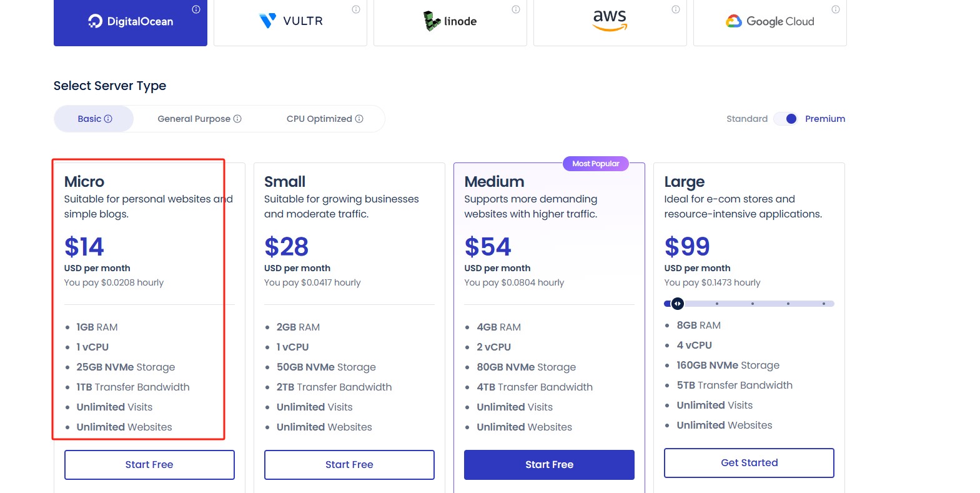This screenshot has width=980, height=493.
Task: Click the info icon on DigitalOcean card
Action: [x=196, y=9]
